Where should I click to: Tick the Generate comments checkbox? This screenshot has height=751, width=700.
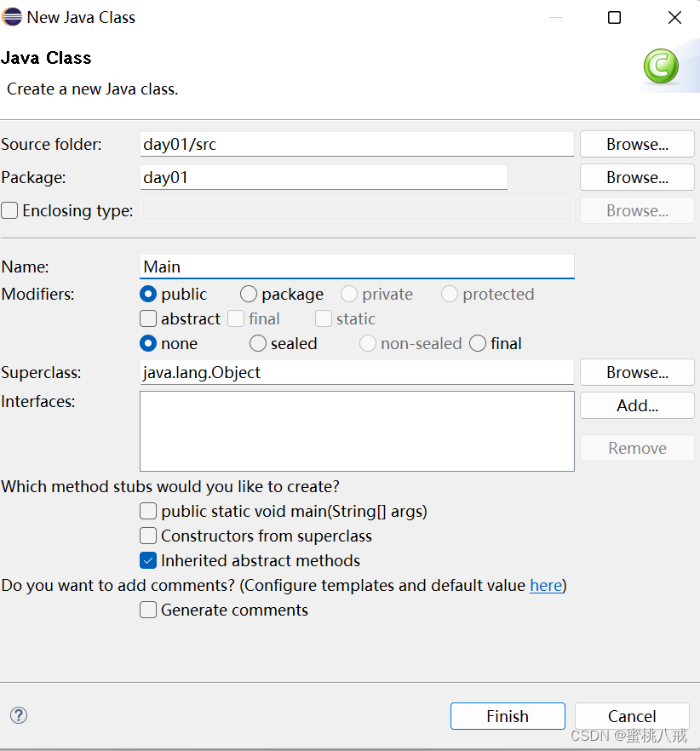coord(148,610)
